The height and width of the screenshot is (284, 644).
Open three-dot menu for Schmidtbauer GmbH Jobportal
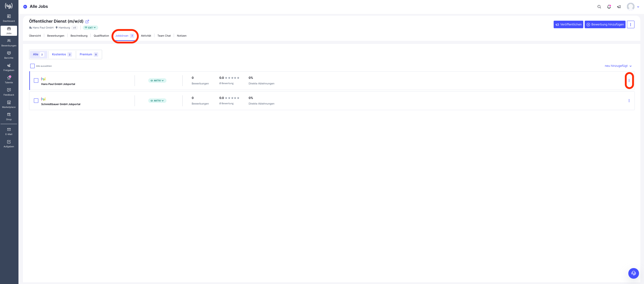629,101
